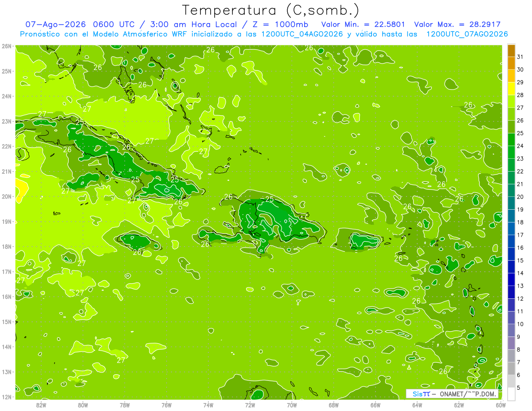Click the number 28 on the color legend
The width and height of the screenshot is (532, 411).
pos(520,95)
